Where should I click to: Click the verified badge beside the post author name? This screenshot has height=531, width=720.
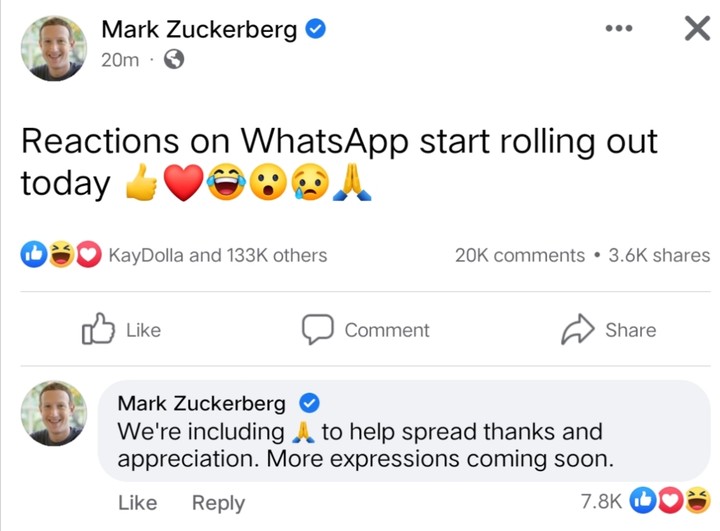[x=314, y=29]
